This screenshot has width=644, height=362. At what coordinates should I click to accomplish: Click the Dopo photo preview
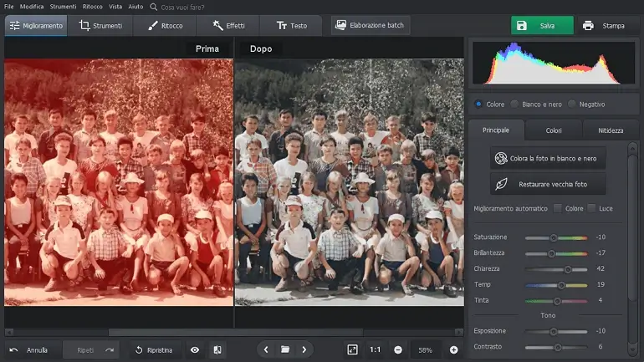(x=349, y=182)
